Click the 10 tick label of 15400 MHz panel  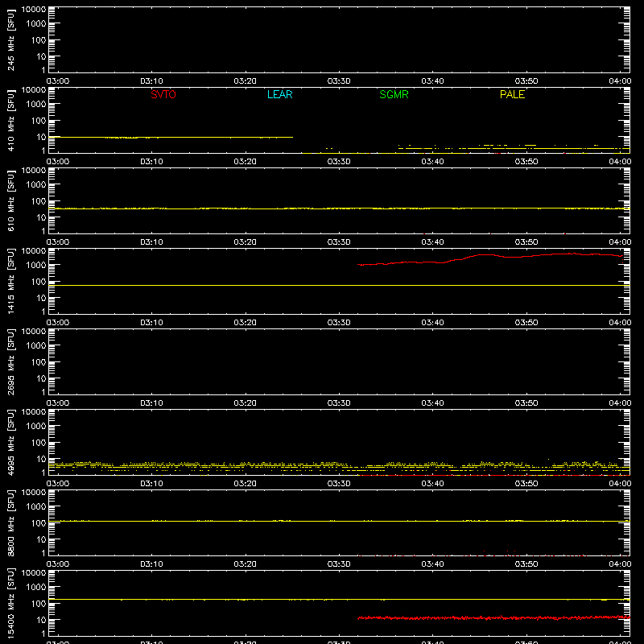pyautogui.click(x=41, y=620)
